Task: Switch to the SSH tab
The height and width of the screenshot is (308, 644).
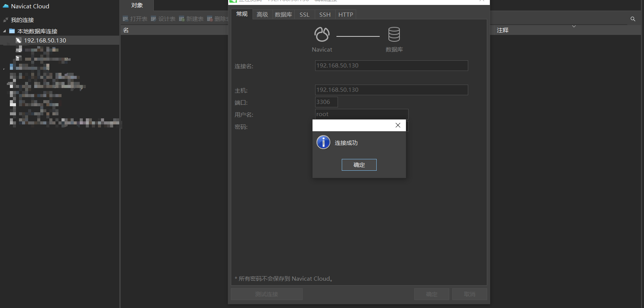Action: (325, 14)
